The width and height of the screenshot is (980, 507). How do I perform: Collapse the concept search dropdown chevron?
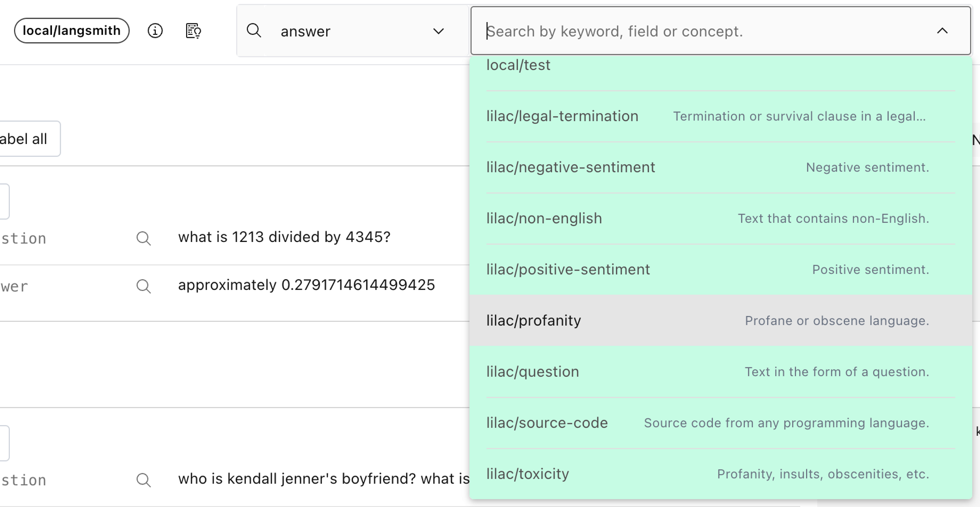942,31
